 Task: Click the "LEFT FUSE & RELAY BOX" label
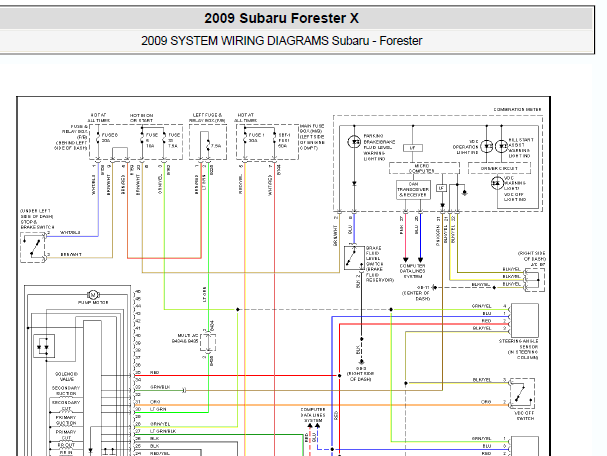[x=207, y=118]
